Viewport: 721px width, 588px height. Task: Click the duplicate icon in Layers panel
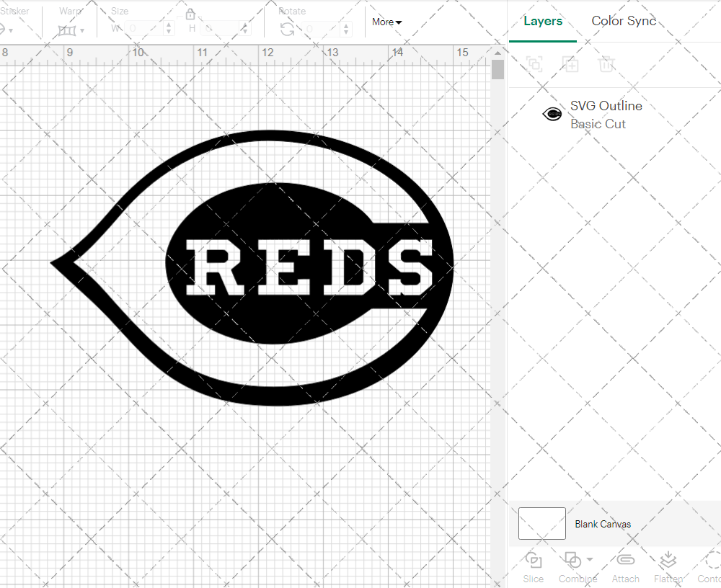click(x=570, y=64)
